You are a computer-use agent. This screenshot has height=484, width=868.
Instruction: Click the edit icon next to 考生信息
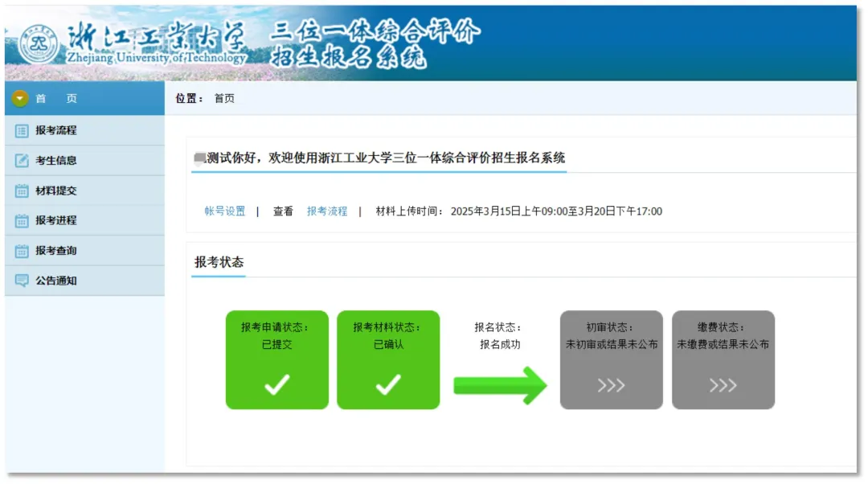[x=22, y=161]
